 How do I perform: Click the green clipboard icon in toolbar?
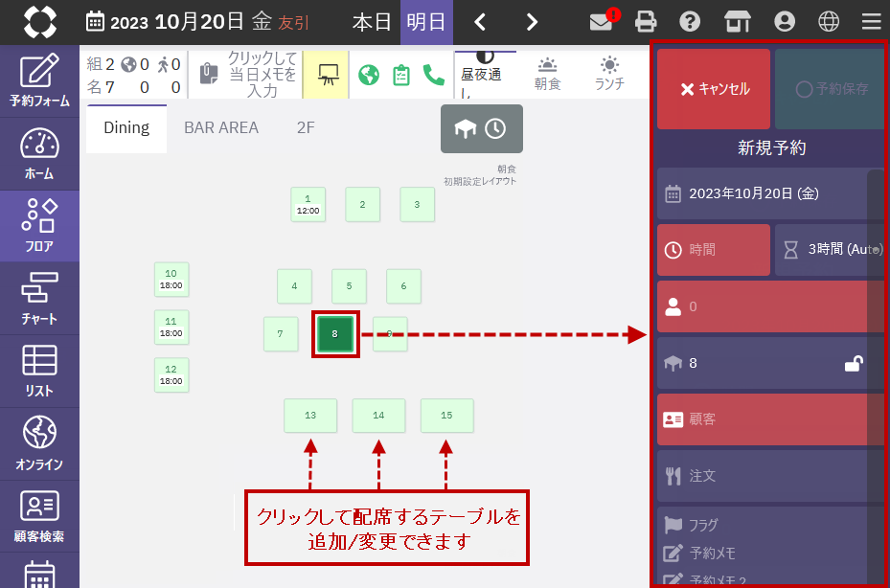[x=403, y=73]
